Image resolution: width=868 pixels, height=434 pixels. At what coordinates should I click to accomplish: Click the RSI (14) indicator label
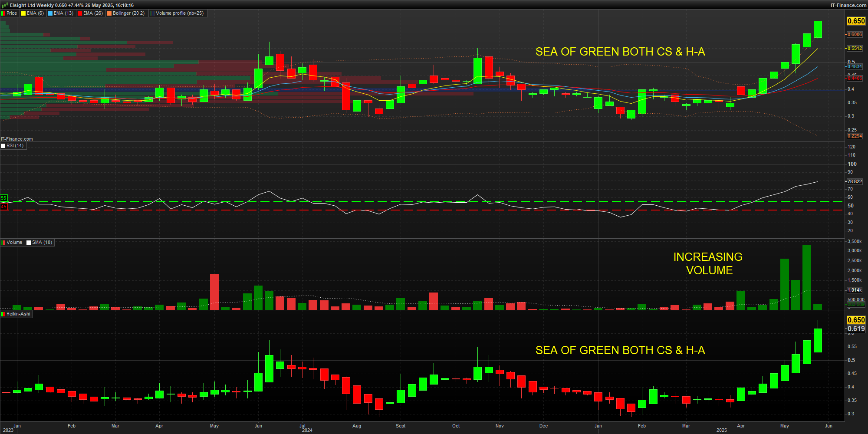tap(15, 146)
